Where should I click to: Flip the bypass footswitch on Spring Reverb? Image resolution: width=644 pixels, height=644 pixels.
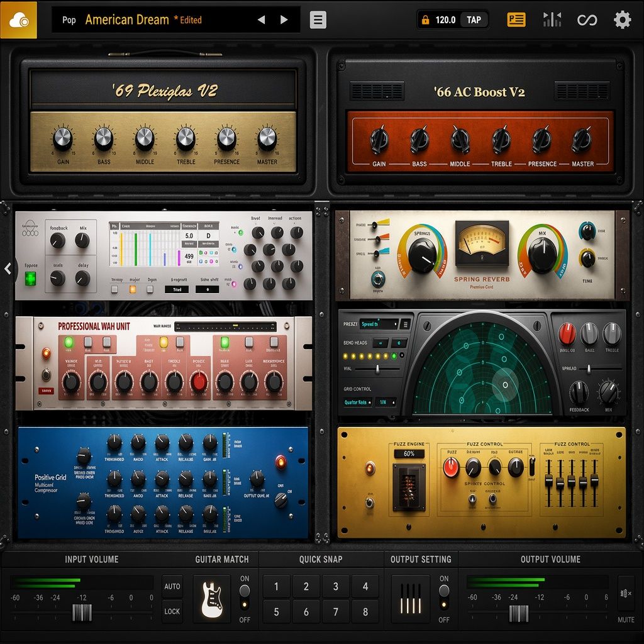(378, 279)
